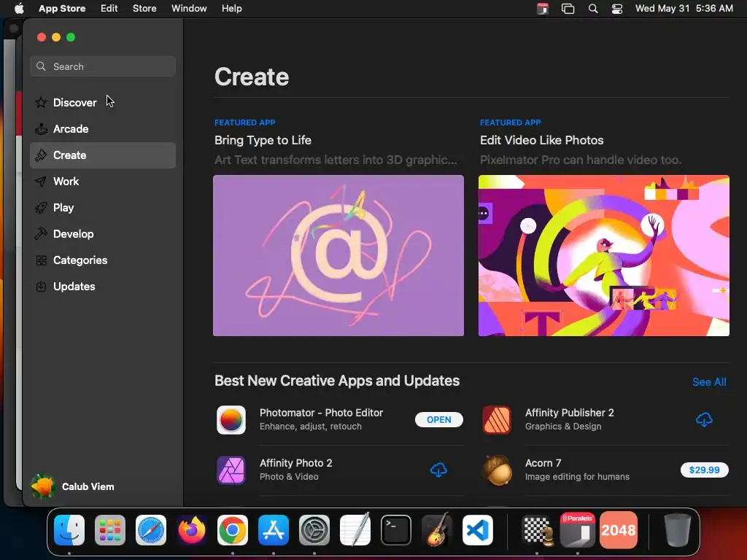Open the Work paper plane icon
The image size is (747, 560).
(x=41, y=181)
